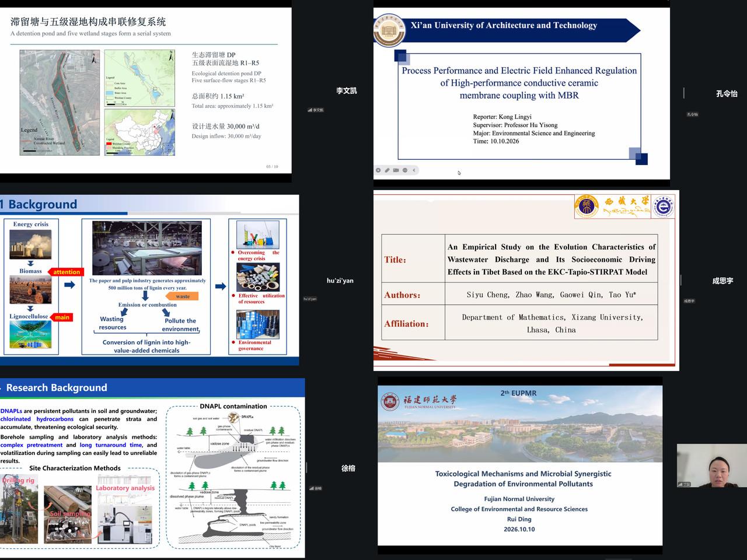This screenshot has width=747, height=560.
Task: Click the blue circular E logo
Action: 663,206
